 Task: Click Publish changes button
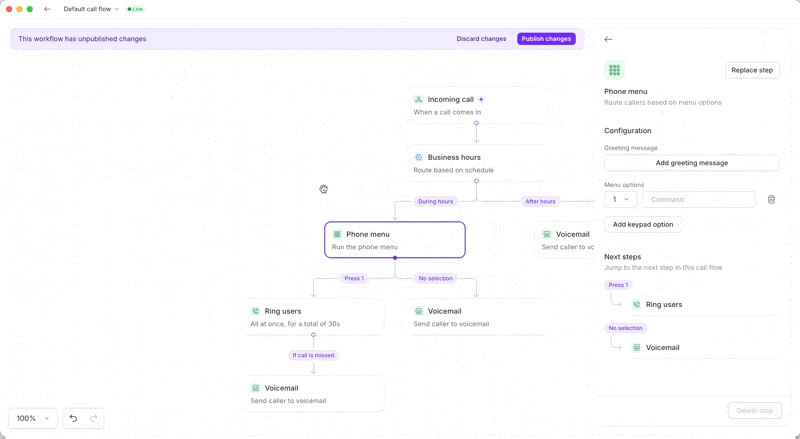point(546,39)
